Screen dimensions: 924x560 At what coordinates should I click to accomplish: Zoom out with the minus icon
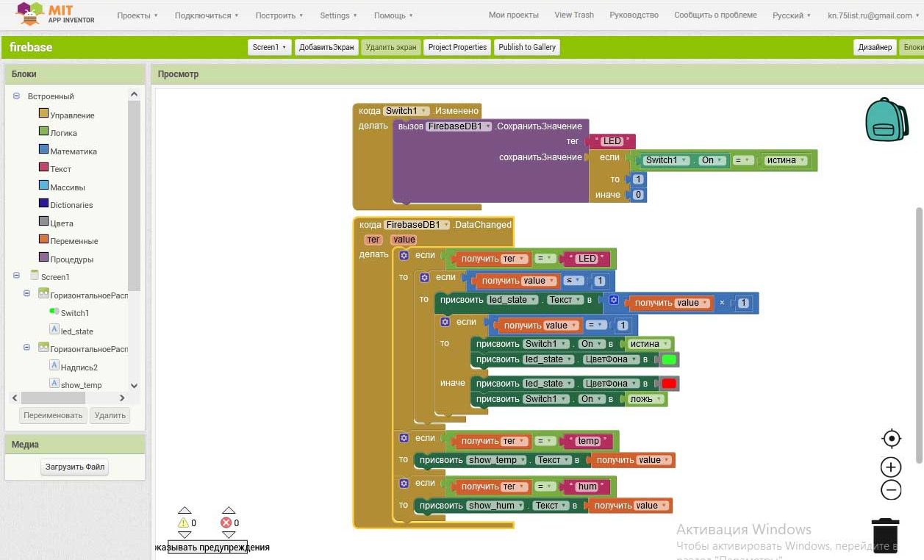coord(891,490)
